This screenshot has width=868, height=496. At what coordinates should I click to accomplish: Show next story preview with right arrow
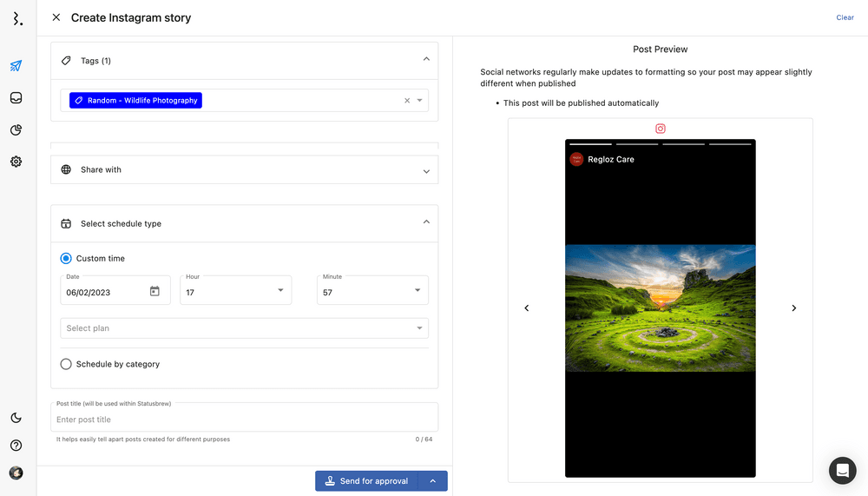[x=793, y=308]
